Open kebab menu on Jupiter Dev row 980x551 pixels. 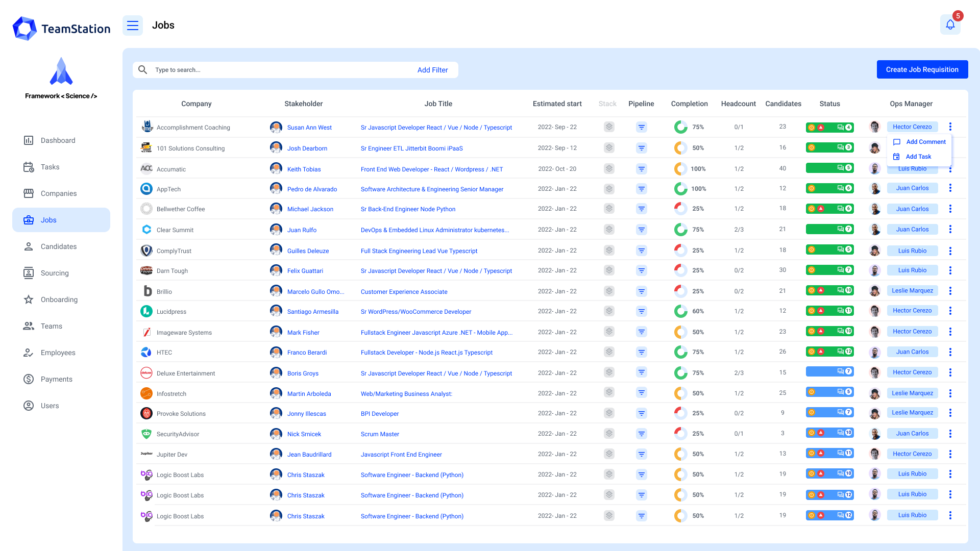[950, 454]
